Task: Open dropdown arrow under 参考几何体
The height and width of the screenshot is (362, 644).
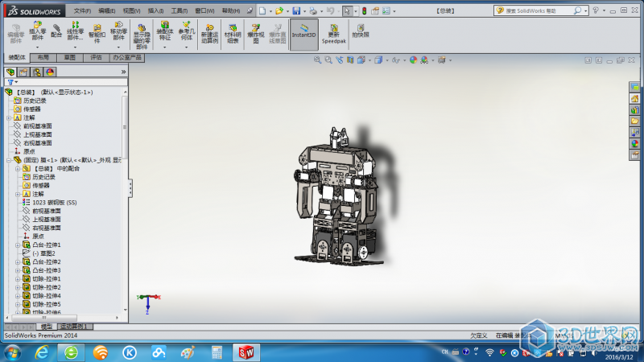Action: pos(186,47)
